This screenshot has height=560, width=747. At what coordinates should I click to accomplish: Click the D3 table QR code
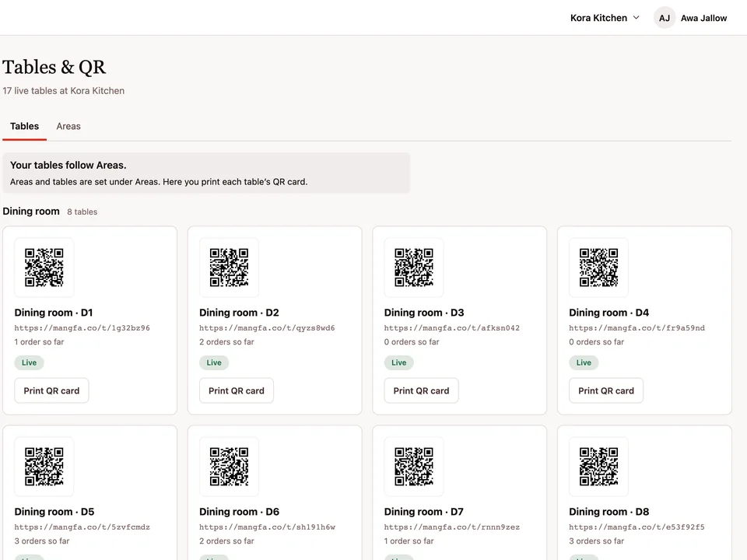coord(414,268)
